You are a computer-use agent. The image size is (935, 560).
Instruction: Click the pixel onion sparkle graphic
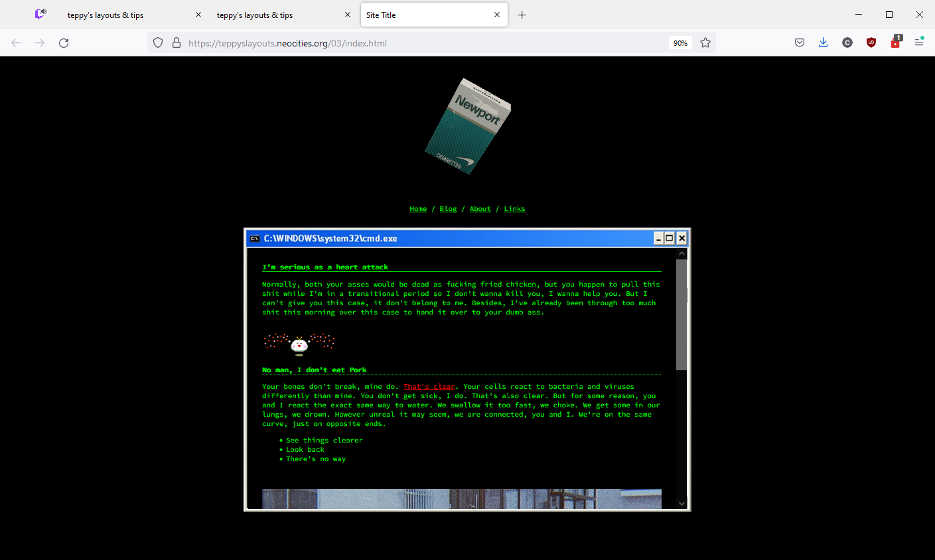pyautogui.click(x=299, y=344)
